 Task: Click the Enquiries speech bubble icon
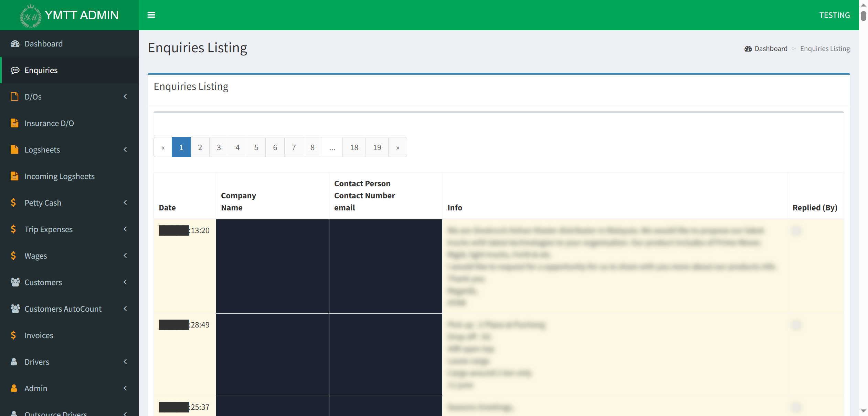tap(15, 70)
